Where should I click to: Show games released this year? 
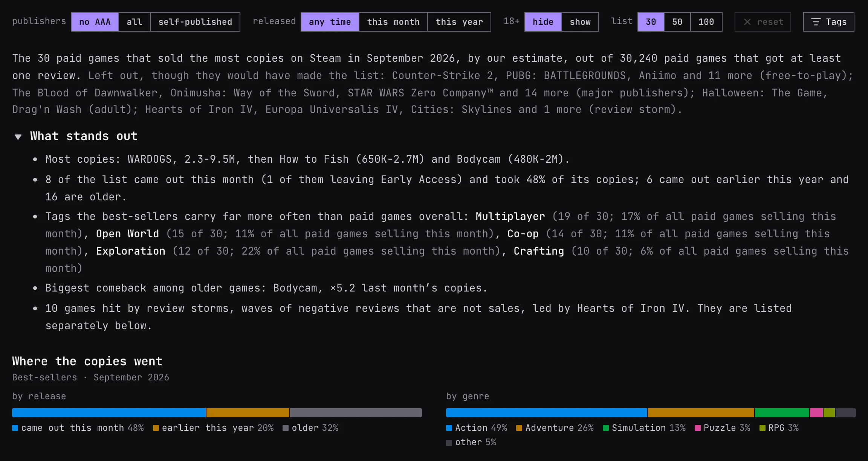(459, 22)
